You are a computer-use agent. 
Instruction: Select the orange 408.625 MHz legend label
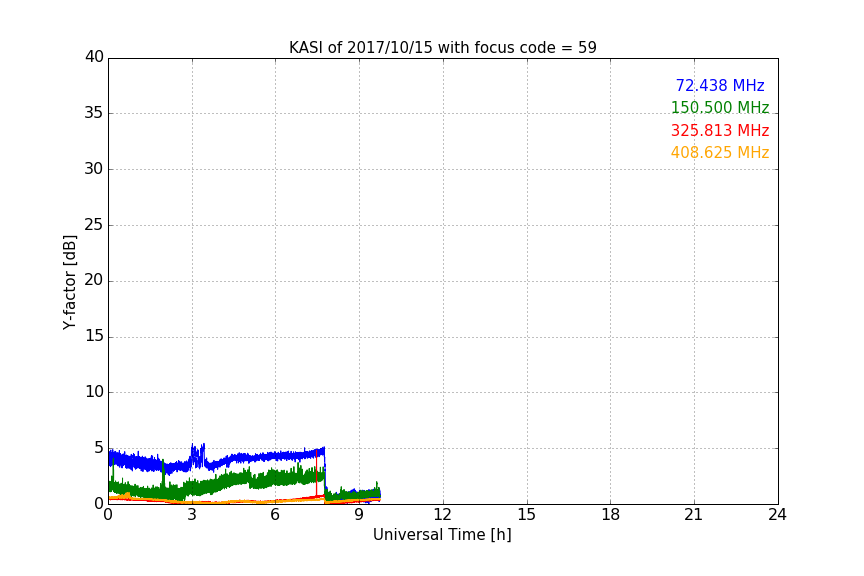(720, 153)
